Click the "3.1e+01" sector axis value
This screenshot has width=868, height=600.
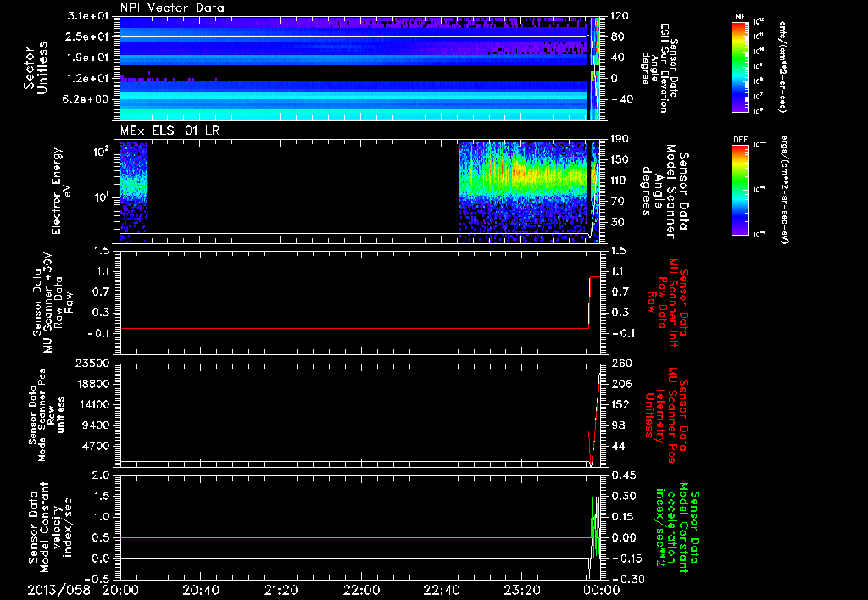coord(88,16)
